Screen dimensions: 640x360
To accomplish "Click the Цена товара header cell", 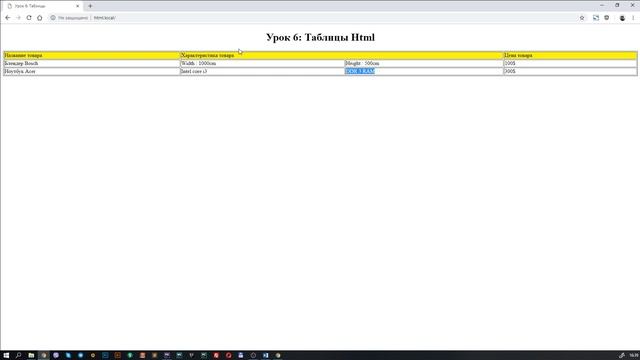I will (x=570, y=56).
